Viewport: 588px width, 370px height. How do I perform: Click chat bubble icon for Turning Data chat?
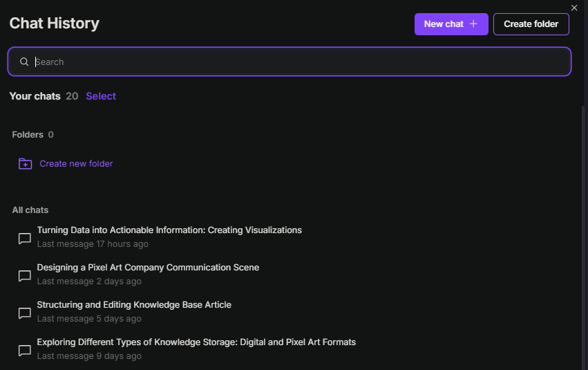tap(25, 239)
